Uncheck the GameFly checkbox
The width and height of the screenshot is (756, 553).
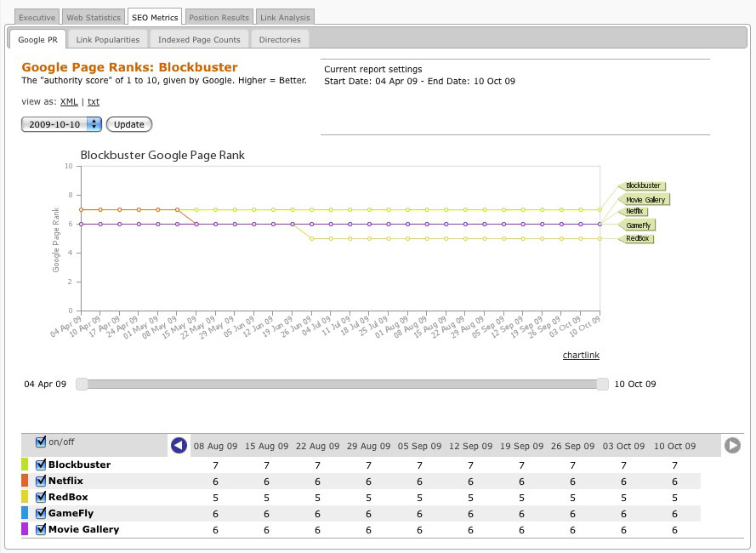click(x=41, y=513)
